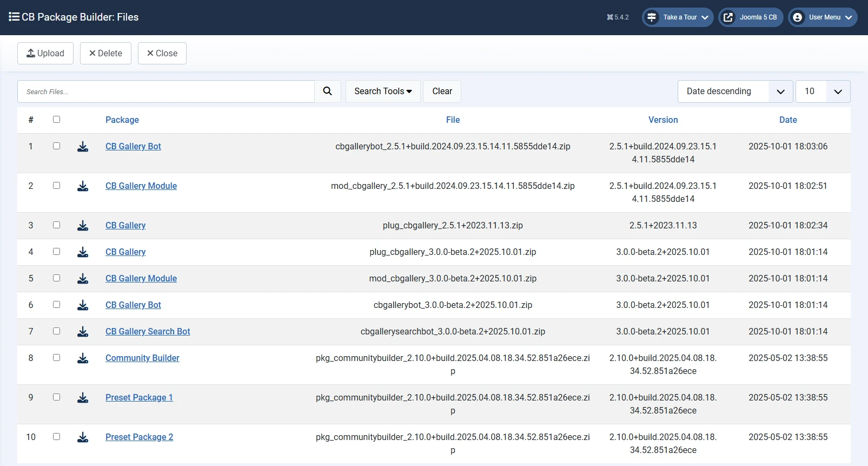Toggle the sidebar menu list icon
868x466 pixels.
point(14,17)
